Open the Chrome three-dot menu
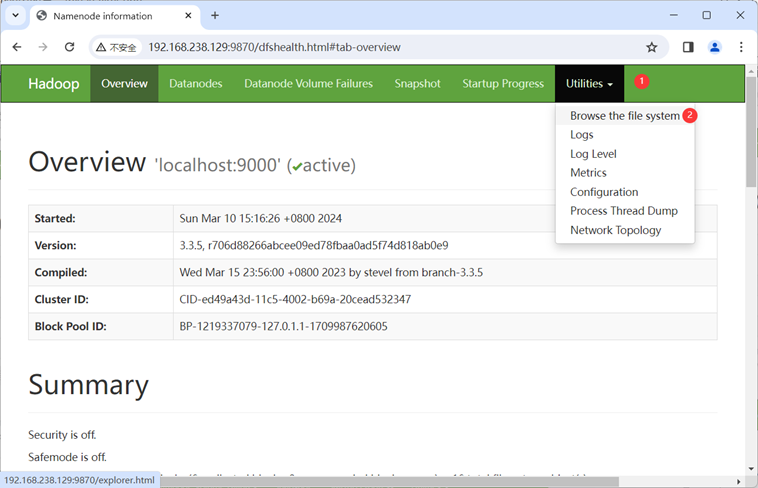 click(741, 47)
